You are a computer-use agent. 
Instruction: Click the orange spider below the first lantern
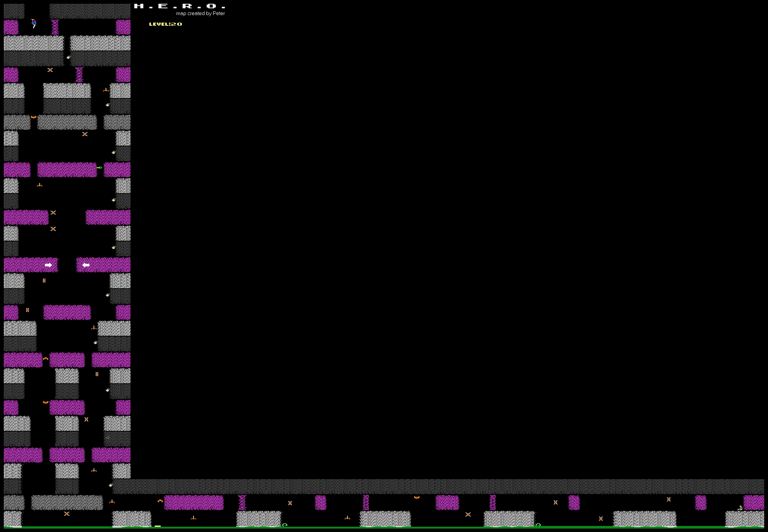(x=50, y=70)
